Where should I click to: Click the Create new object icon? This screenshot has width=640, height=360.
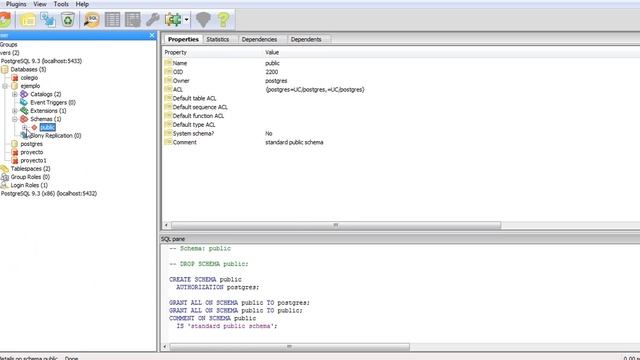click(x=48, y=20)
